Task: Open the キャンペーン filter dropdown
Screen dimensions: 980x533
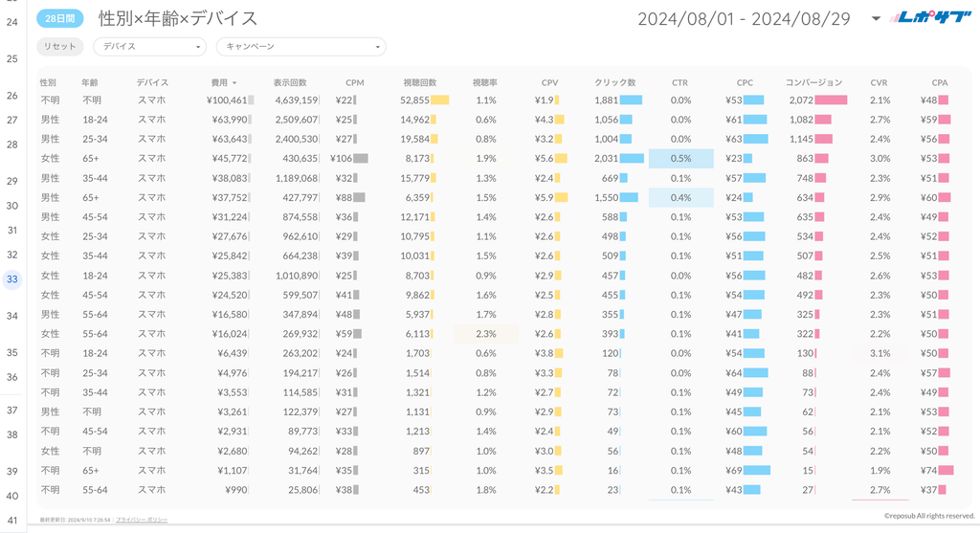Action: [301, 47]
